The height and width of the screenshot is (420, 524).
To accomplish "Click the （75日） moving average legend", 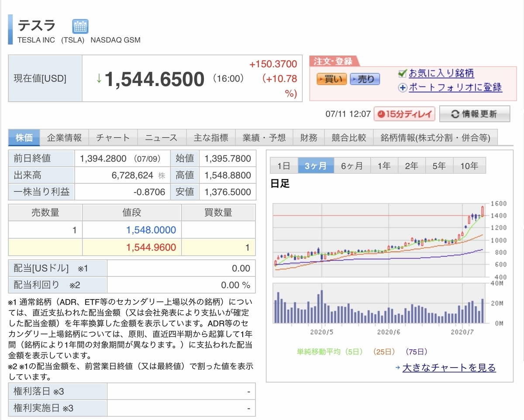I will (x=416, y=351).
